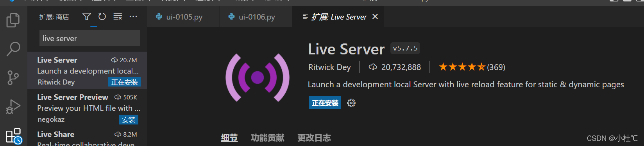The height and width of the screenshot is (146, 644).
Task: Click the 505K download count
Action: click(x=126, y=97)
